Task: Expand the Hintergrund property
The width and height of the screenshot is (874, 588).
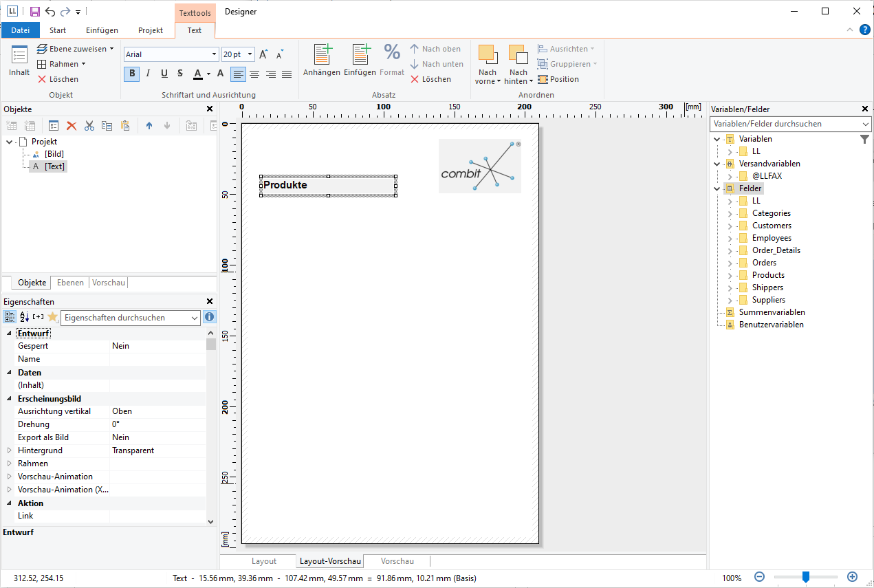Action: click(x=10, y=450)
